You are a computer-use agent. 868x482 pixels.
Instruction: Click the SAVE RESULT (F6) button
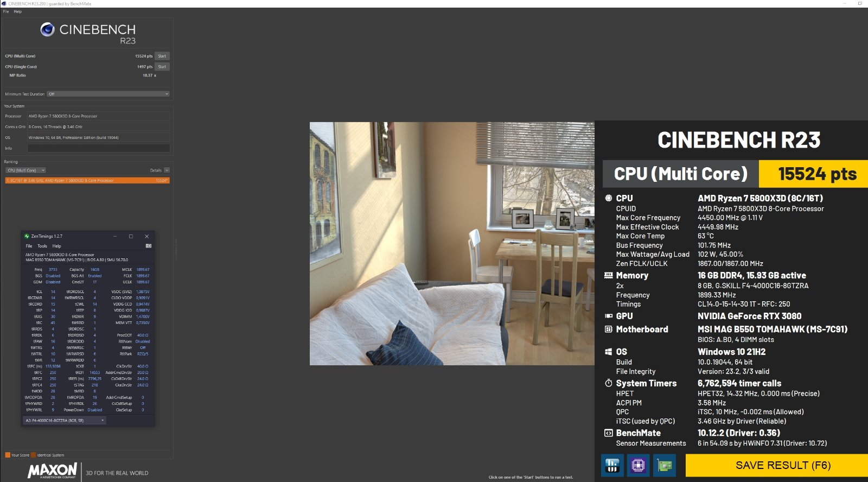tap(777, 465)
